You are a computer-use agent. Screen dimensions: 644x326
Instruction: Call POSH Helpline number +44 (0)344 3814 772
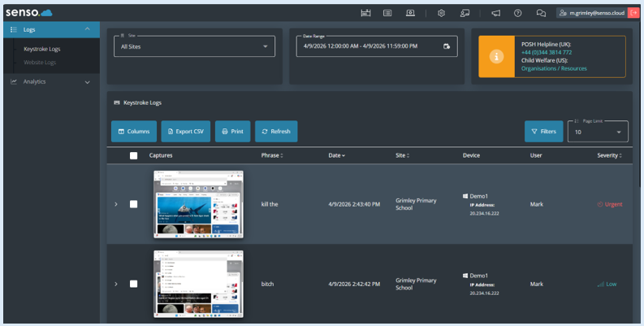547,52
